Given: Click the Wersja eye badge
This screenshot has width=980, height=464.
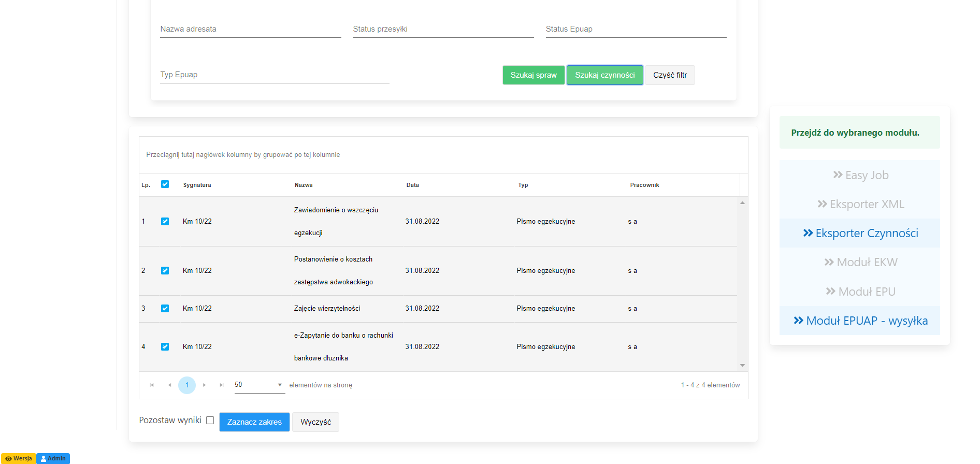Looking at the screenshot, I should point(19,458).
